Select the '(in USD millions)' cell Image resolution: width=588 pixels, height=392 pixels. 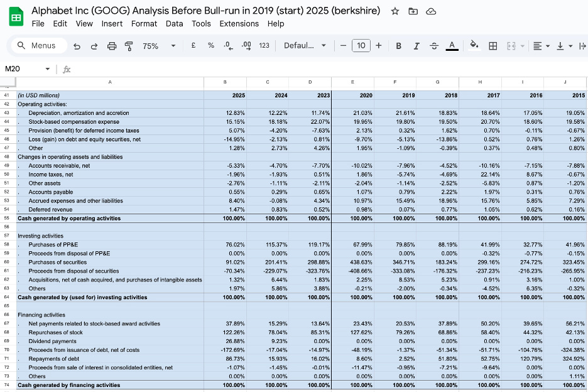110,95
